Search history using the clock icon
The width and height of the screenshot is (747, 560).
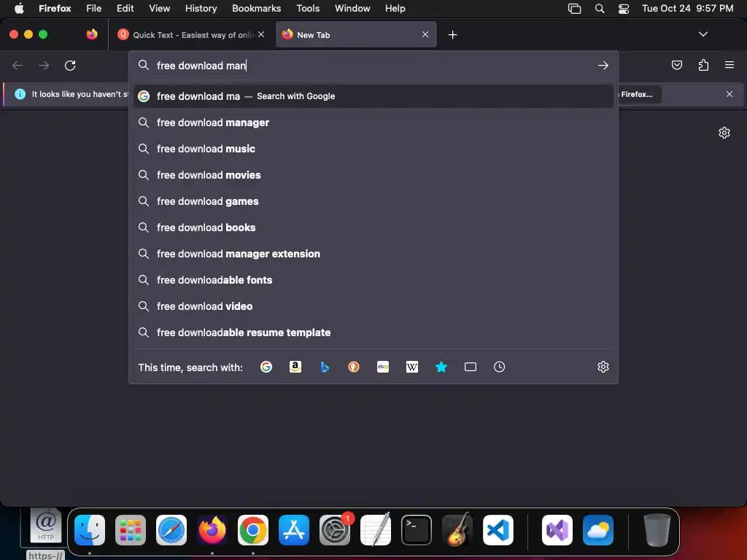[499, 367]
